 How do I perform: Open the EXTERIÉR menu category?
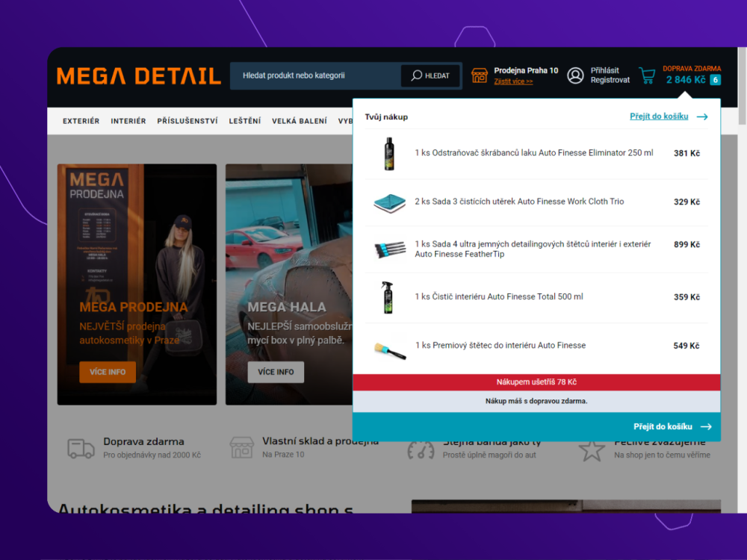click(81, 121)
